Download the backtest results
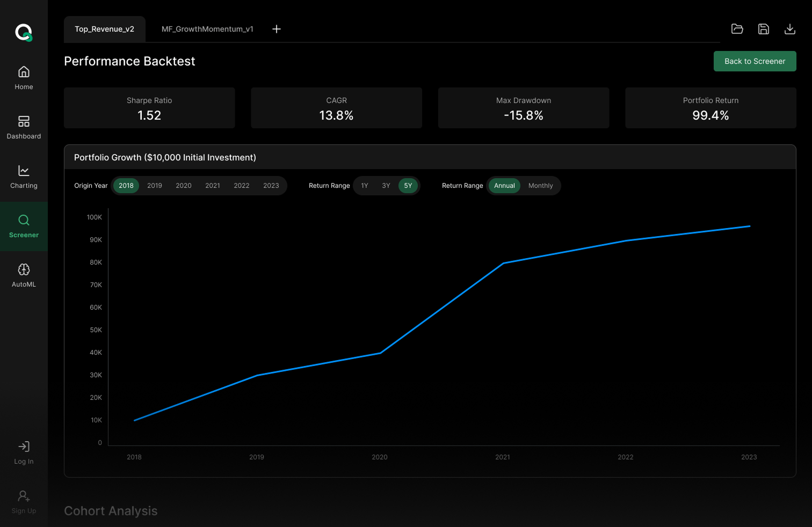 [x=789, y=29]
